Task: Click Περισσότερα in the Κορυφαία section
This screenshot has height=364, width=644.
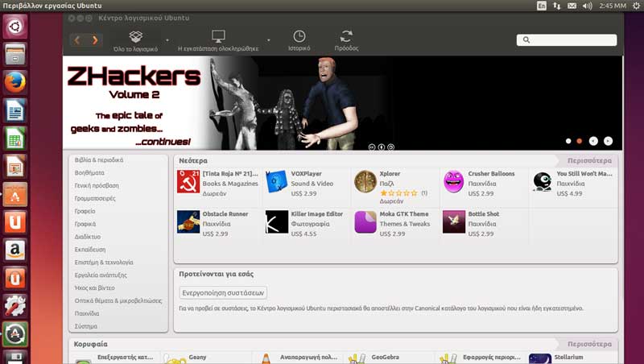Action: pyautogui.click(x=589, y=344)
